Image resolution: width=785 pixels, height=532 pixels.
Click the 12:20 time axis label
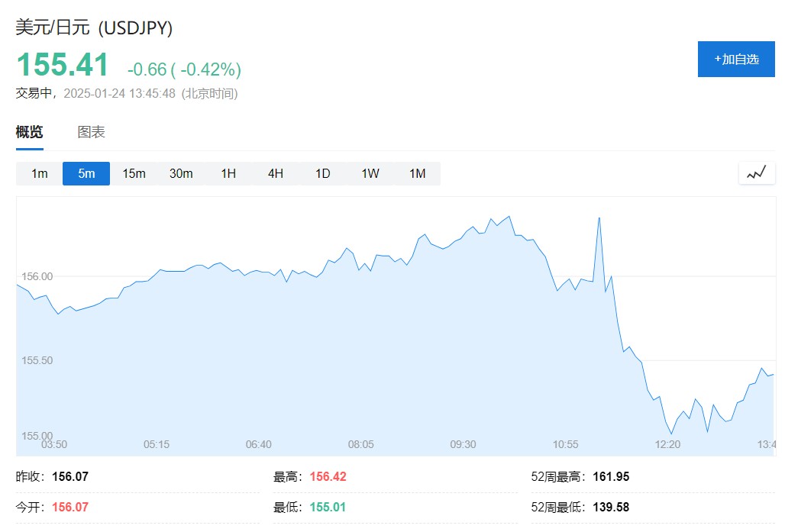click(667, 444)
